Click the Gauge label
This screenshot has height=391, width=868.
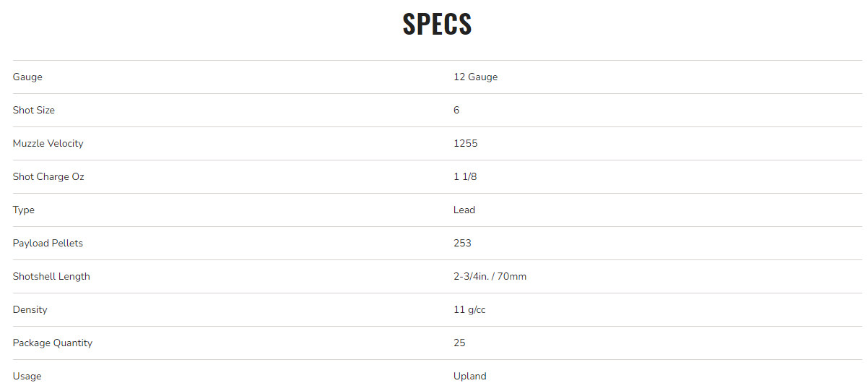point(27,77)
